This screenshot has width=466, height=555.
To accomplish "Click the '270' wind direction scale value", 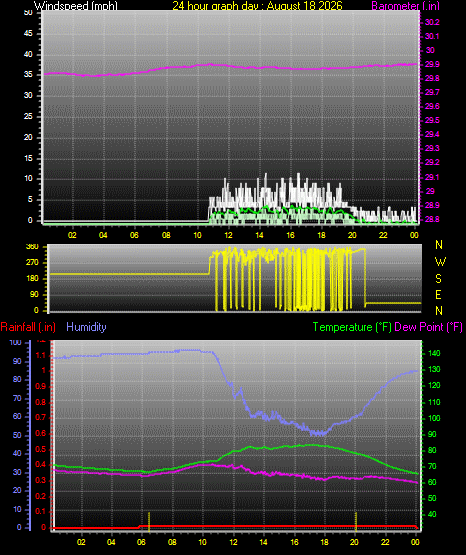I will click(x=32, y=263).
